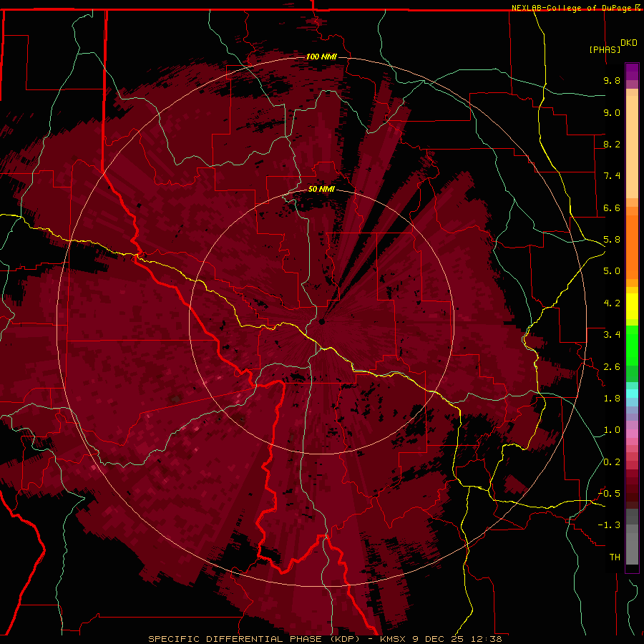
Task: Click the NEXLAB-College of DuPage credit text
Action: click(x=573, y=8)
